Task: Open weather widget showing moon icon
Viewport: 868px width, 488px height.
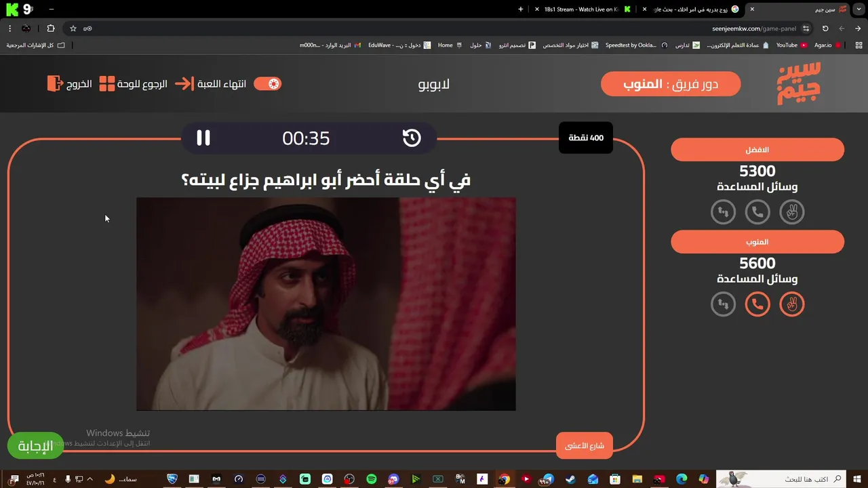Action: 121,479
